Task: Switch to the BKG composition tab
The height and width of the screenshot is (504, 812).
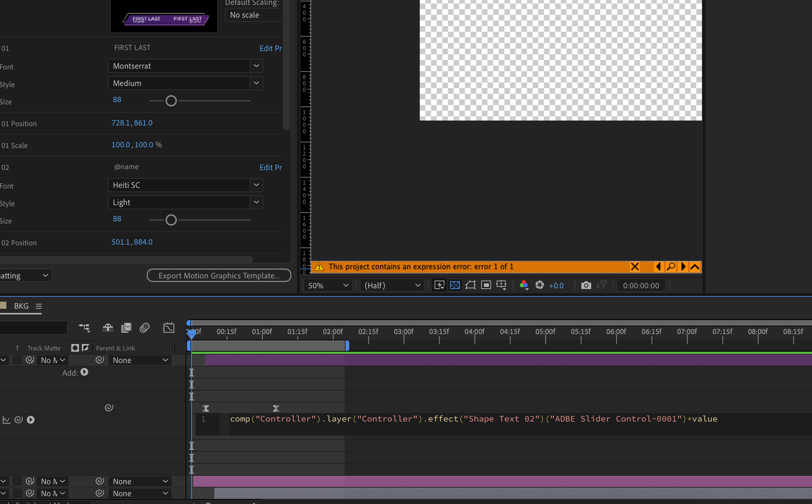Action: 21,306
